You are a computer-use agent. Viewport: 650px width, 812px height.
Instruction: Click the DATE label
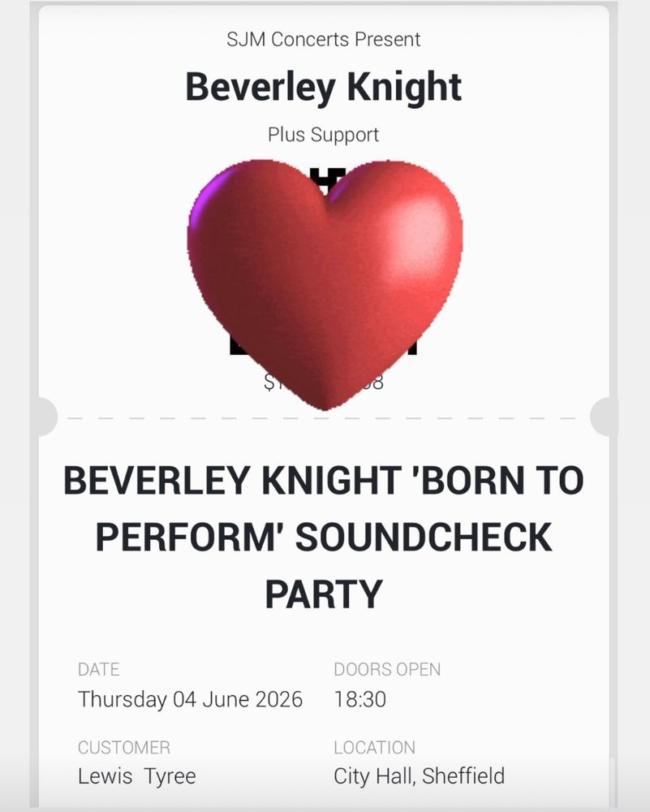pyautogui.click(x=98, y=669)
